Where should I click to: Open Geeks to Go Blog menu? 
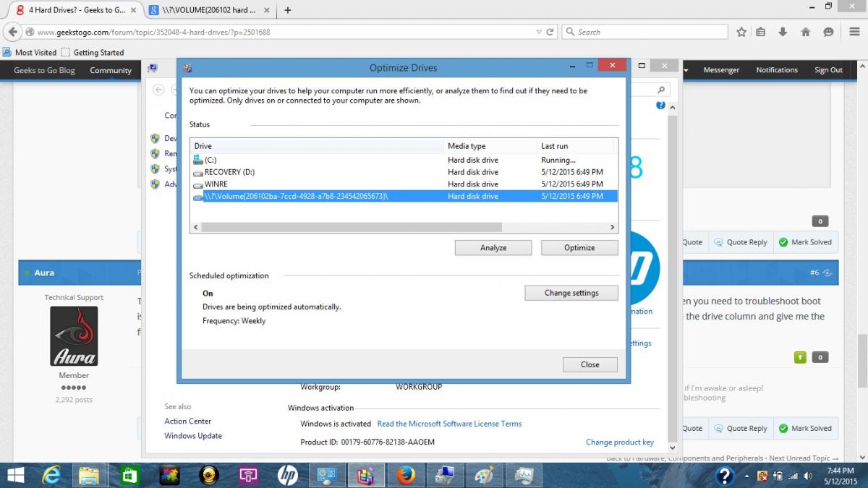(x=44, y=70)
